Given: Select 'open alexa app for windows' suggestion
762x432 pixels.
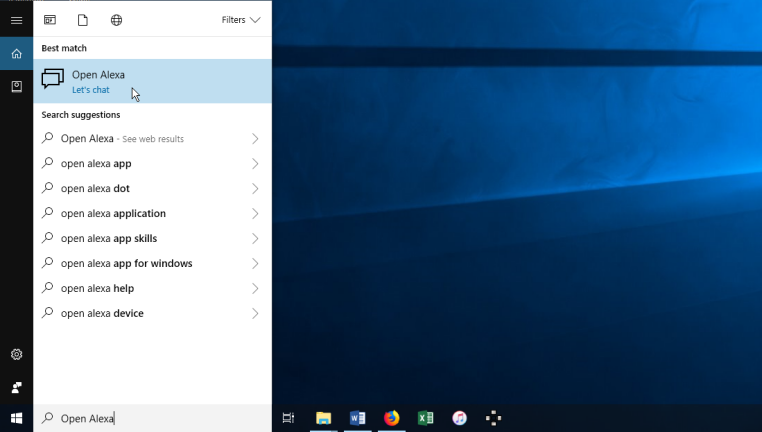Looking at the screenshot, I should click(x=153, y=263).
